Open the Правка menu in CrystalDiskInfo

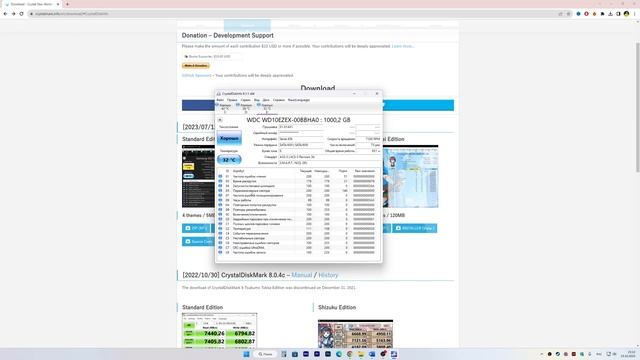coord(232,100)
